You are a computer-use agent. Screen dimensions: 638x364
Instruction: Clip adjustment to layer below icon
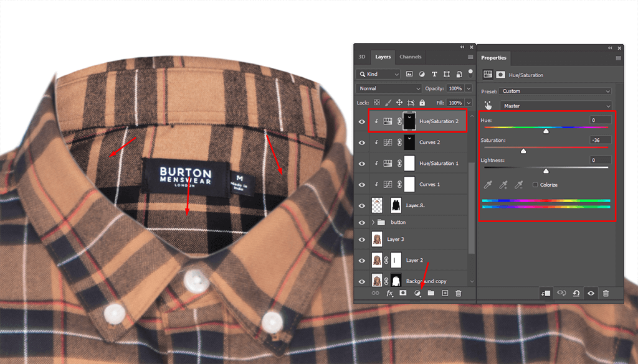(546, 293)
